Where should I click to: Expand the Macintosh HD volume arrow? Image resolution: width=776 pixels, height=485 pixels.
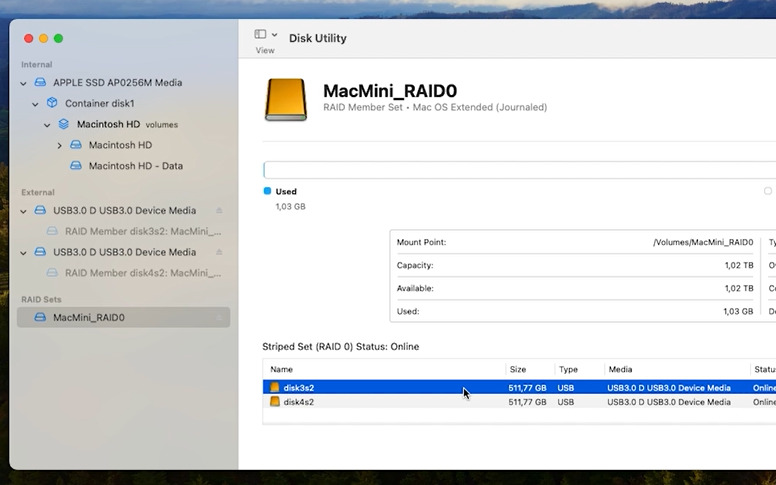[x=59, y=146]
